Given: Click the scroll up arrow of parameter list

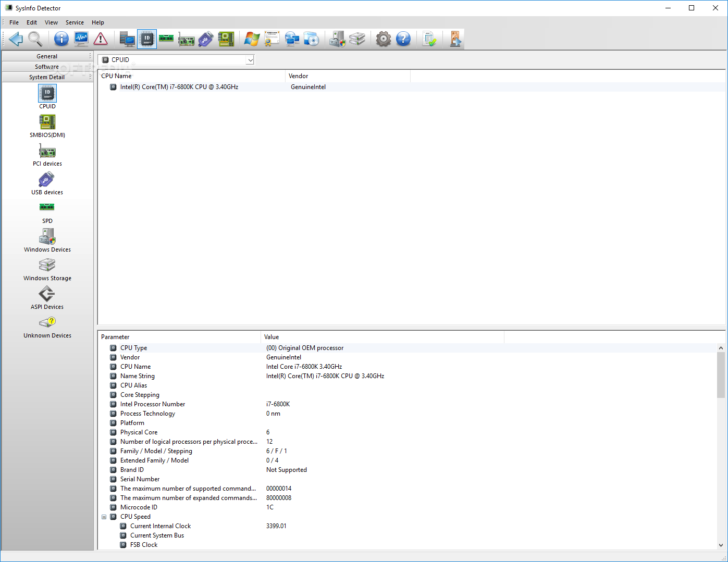Looking at the screenshot, I should click(x=721, y=348).
